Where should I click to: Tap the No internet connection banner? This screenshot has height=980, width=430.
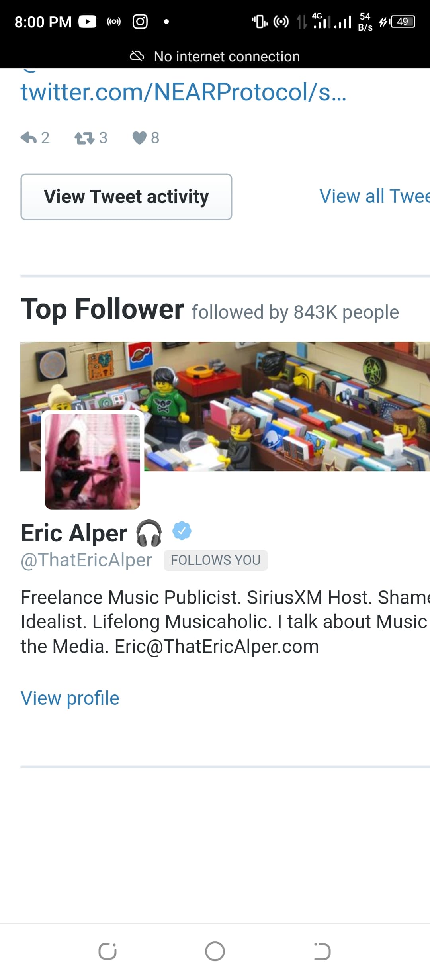[x=215, y=57]
